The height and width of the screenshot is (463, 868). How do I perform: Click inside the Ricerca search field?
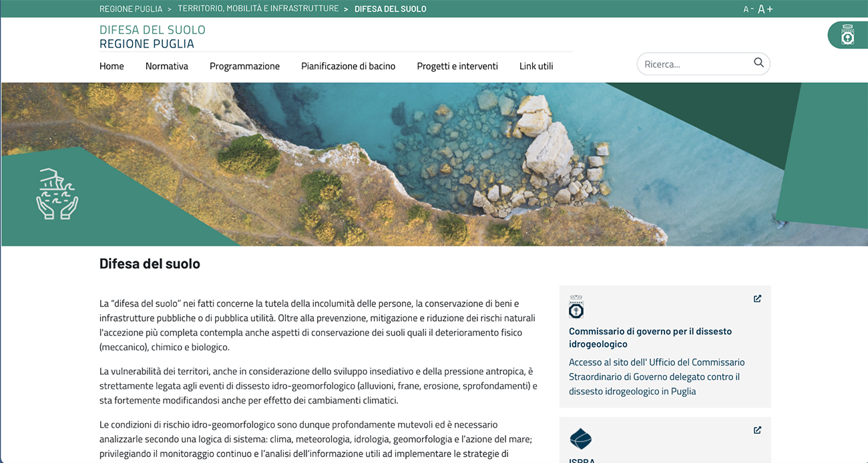coord(694,64)
